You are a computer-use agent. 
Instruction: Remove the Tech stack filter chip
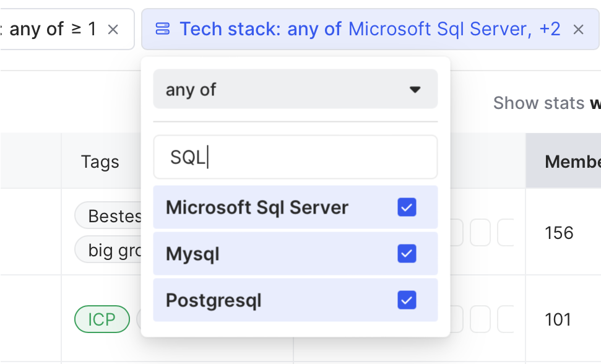pyautogui.click(x=578, y=29)
